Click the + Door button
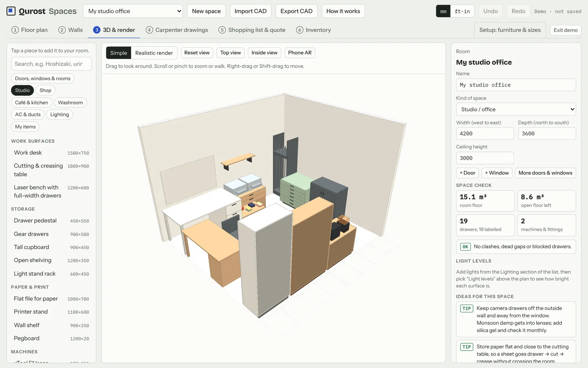588x368 pixels. point(467,173)
